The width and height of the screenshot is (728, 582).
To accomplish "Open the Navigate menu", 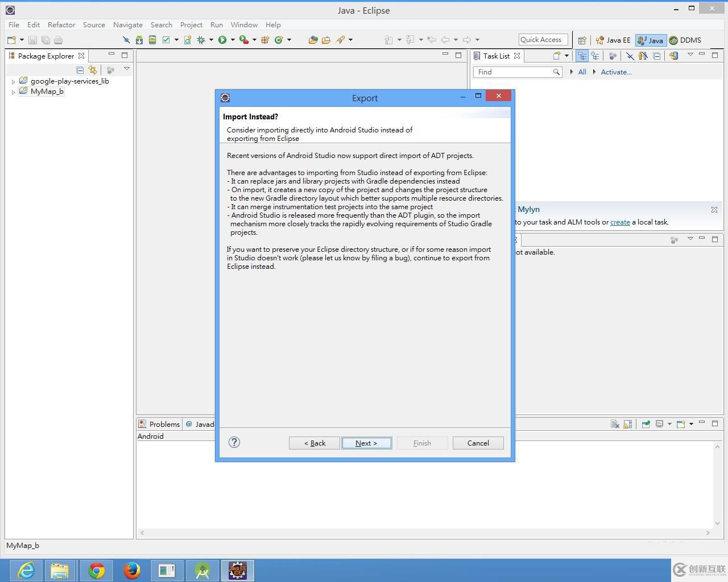I will [x=128, y=25].
